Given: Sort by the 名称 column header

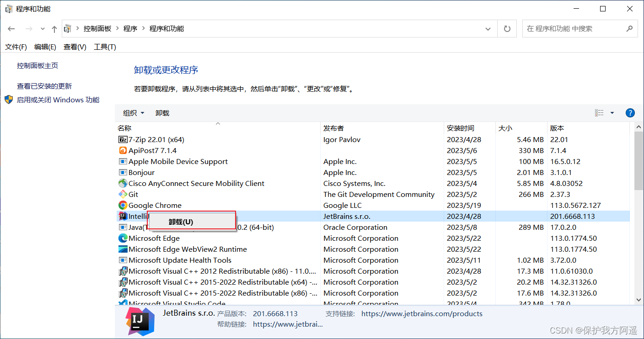Looking at the screenshot, I should tap(218, 128).
